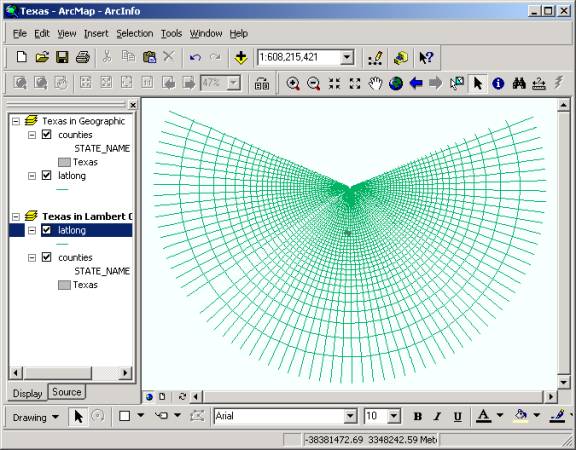This screenshot has height=450, width=576.
Task: Click the table of contents horizontal scrollbar
Action: click(x=71, y=373)
